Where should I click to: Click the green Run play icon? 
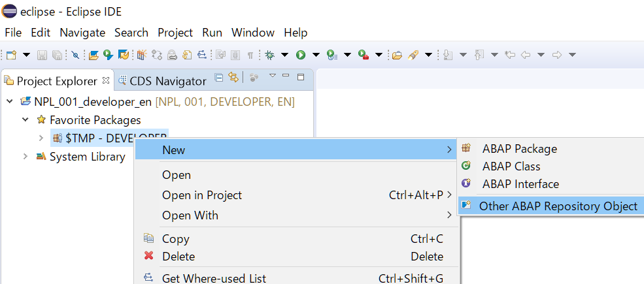pos(301,55)
